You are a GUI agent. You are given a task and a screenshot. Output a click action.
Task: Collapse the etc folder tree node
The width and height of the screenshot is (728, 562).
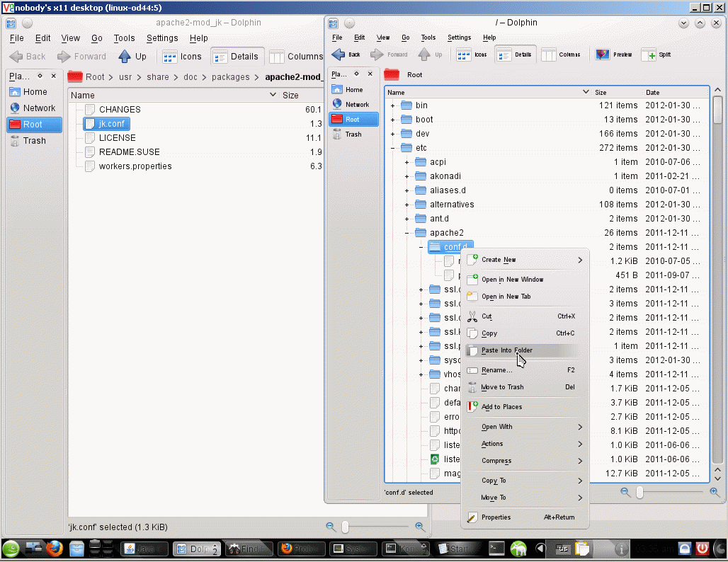[x=393, y=148]
